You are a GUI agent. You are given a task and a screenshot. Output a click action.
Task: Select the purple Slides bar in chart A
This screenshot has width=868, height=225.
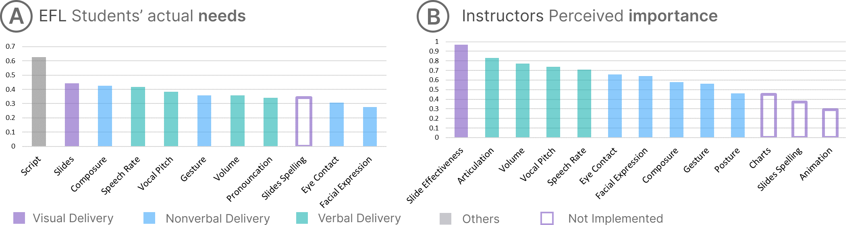72,115
